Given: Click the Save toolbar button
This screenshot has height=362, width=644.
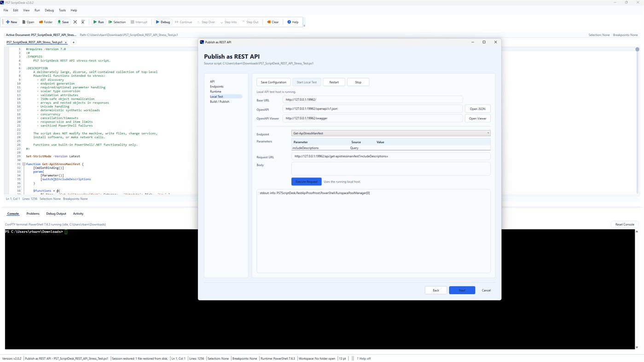Looking at the screenshot, I should [x=63, y=22].
